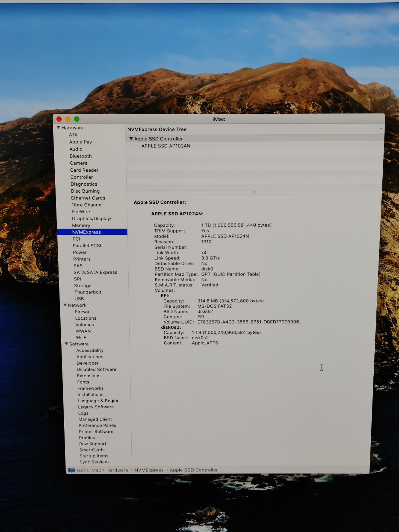399x532 pixels.
Task: Open Card Reader info
Action: coord(84,170)
